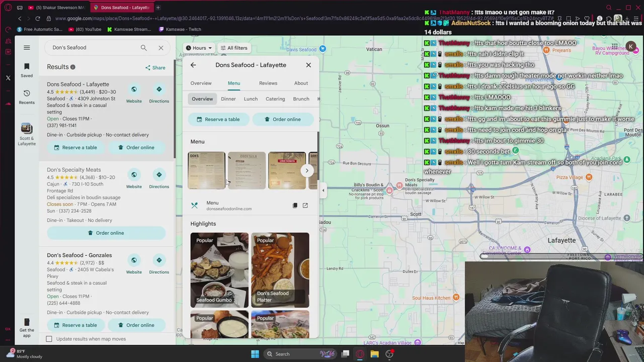The image size is (644, 362).
Task: Open the Seafood Gumbo highlight photo
Action: pos(219,270)
